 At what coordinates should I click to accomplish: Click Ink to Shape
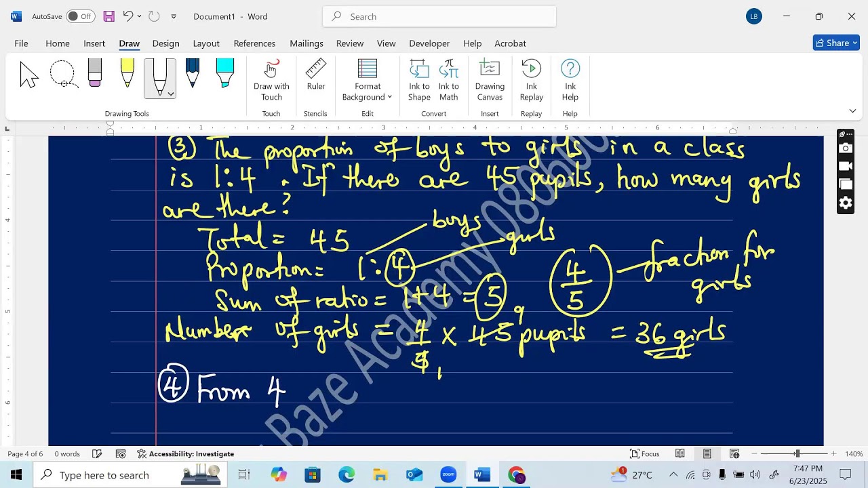click(x=419, y=81)
